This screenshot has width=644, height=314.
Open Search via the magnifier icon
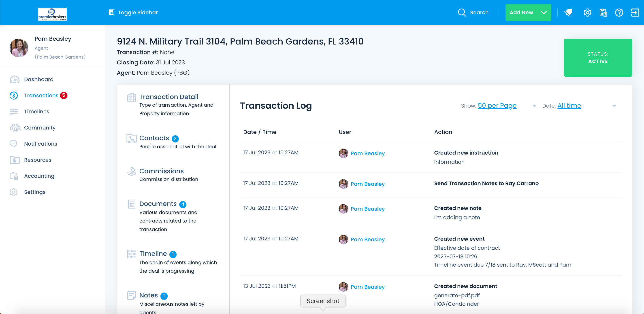click(462, 13)
